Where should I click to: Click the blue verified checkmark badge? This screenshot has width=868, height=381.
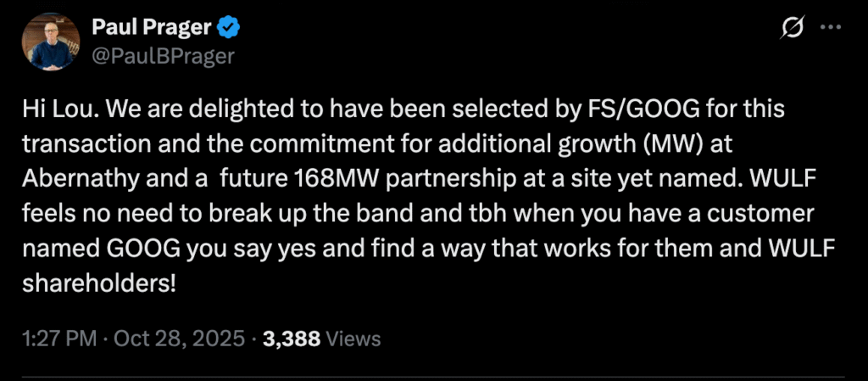point(229,30)
